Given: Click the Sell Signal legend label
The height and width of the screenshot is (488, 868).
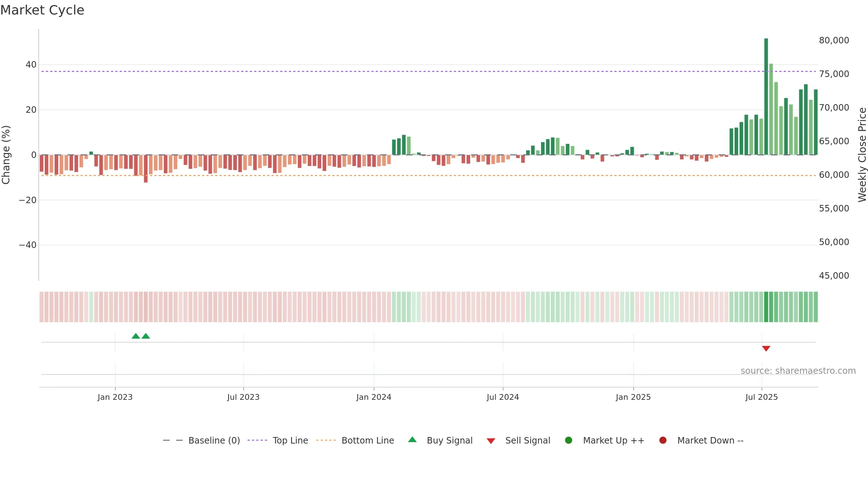Looking at the screenshot, I should coord(528,440).
